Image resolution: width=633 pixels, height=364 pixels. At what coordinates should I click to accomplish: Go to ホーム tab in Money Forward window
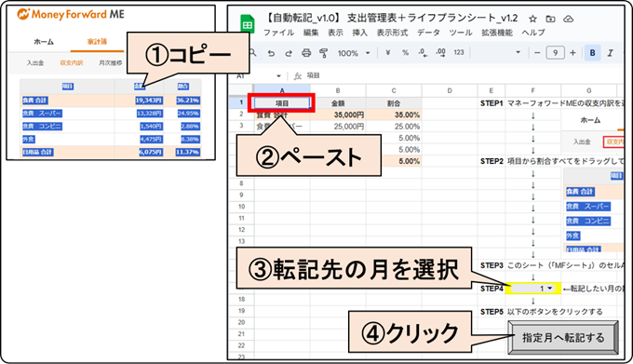[x=44, y=42]
